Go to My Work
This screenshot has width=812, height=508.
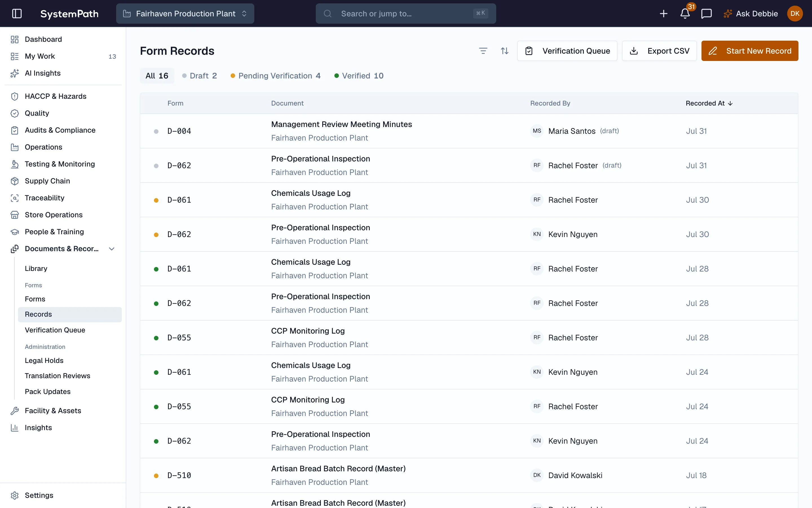coord(63,56)
